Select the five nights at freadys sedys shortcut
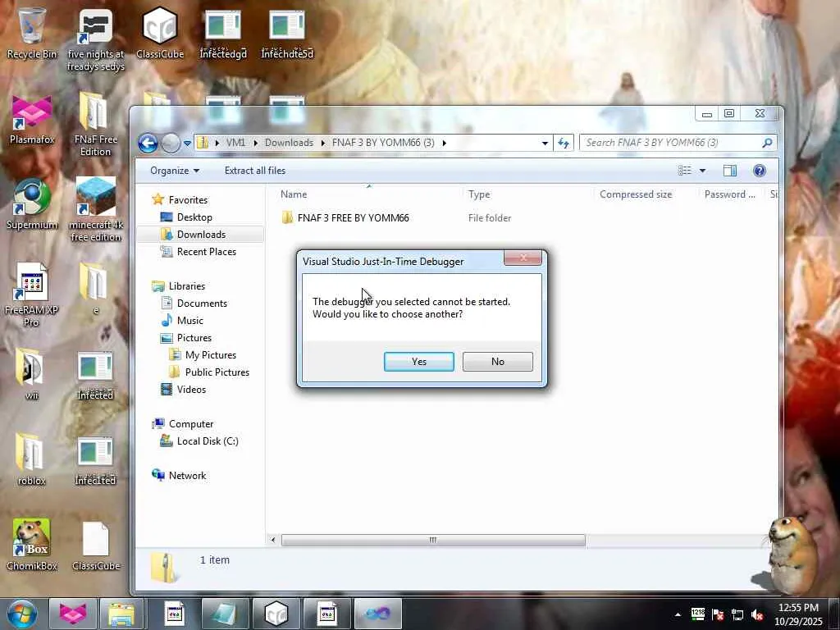Screen dimensions: 840x630 (96, 40)
